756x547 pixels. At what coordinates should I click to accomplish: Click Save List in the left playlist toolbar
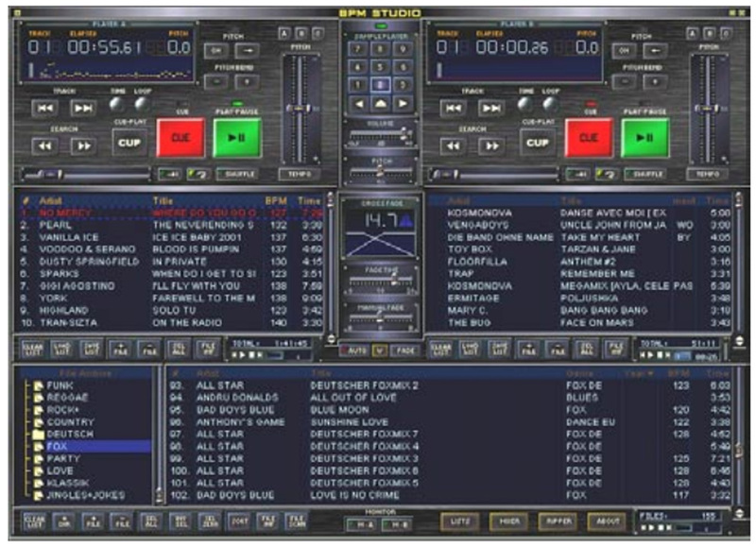[x=91, y=348]
